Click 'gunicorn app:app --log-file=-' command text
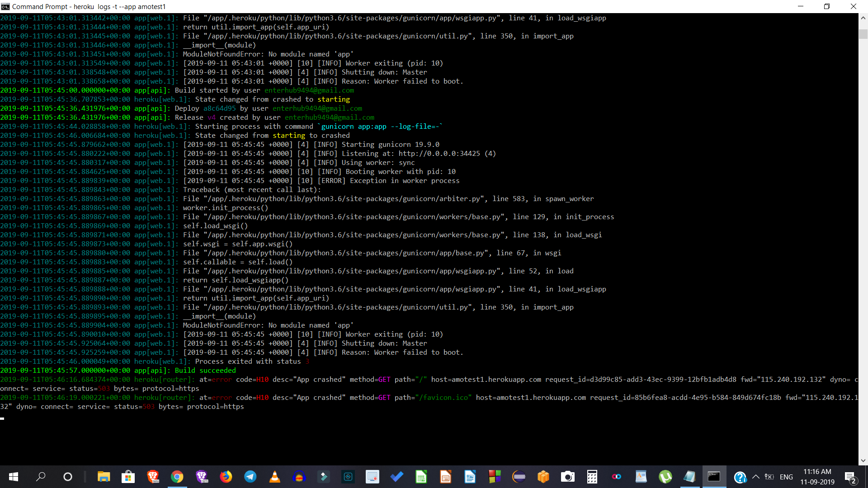 380,127
